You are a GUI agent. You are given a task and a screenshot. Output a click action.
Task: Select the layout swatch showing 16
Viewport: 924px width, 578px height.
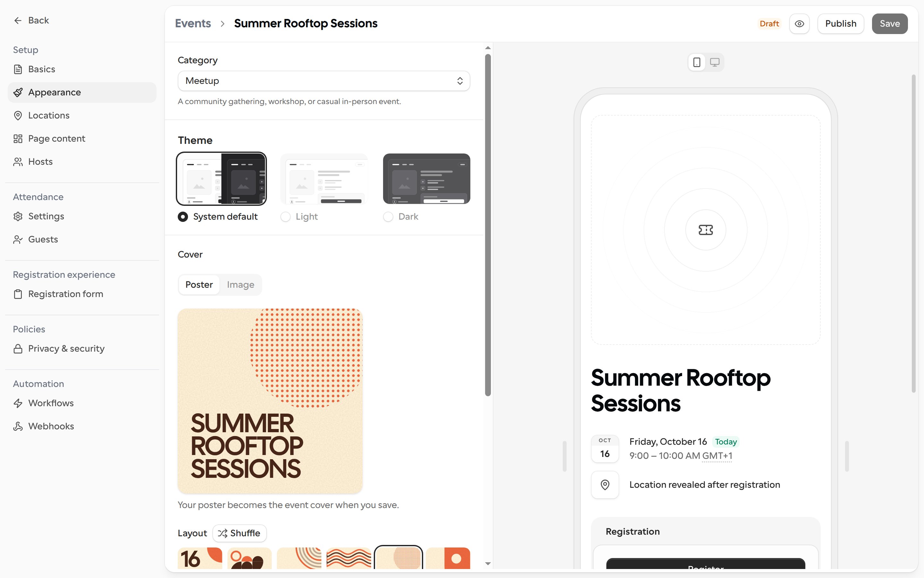200,558
